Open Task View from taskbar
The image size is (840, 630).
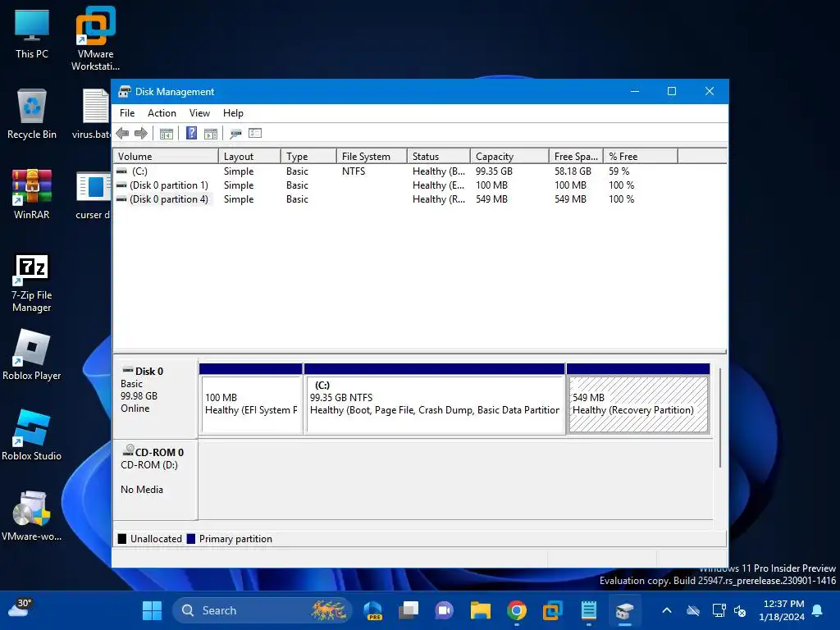click(x=409, y=610)
